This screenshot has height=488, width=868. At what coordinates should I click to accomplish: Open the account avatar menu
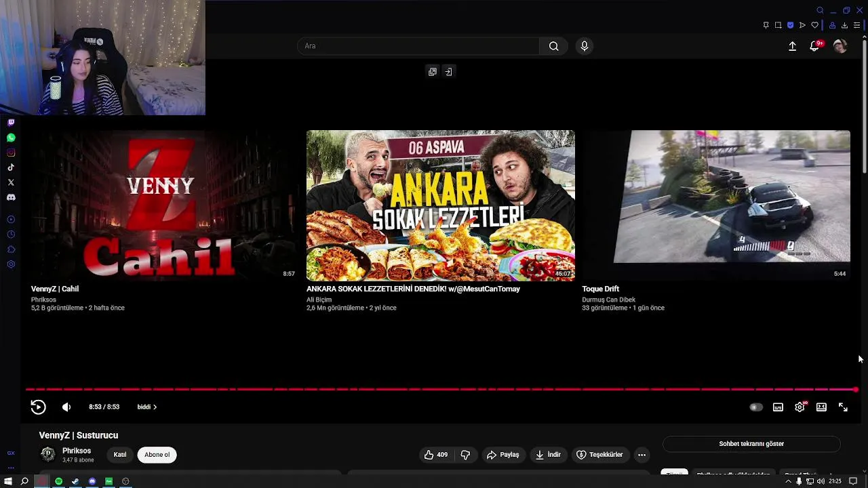[x=840, y=46]
